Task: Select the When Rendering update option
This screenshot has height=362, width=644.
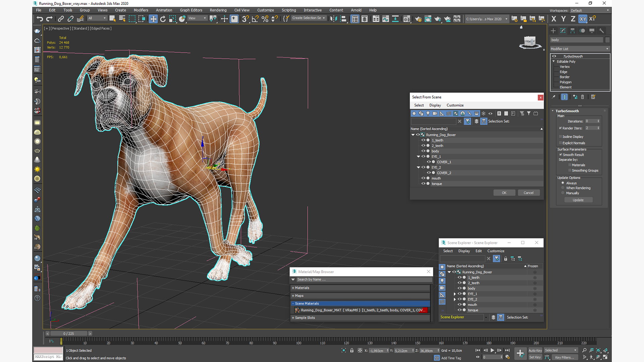Action: (563, 188)
